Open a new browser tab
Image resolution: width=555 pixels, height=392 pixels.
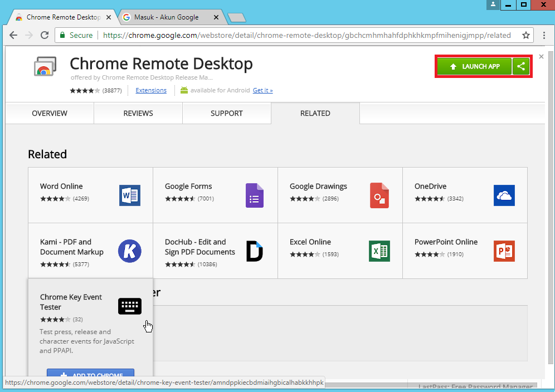[x=237, y=17]
